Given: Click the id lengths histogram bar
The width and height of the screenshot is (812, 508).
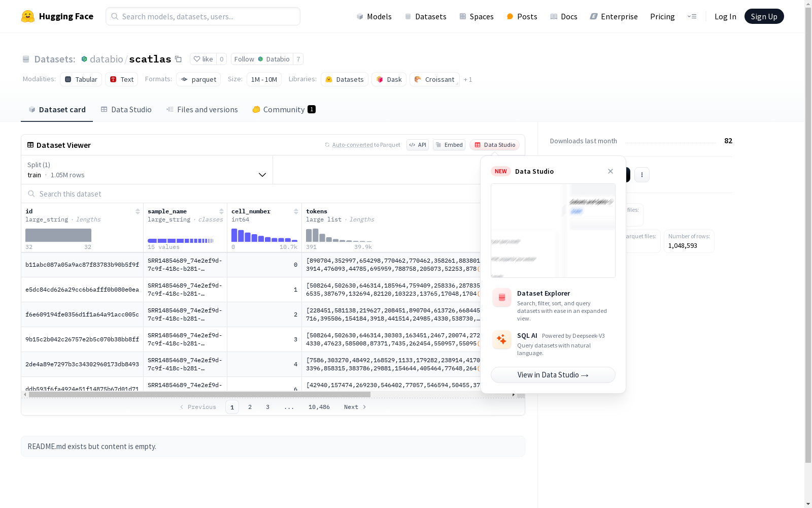Looking at the screenshot, I should click(58, 235).
